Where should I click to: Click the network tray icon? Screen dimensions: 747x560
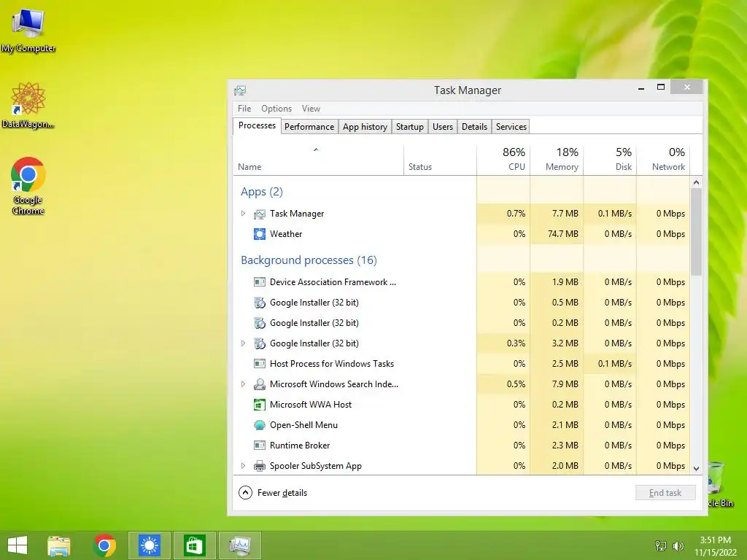point(661,545)
